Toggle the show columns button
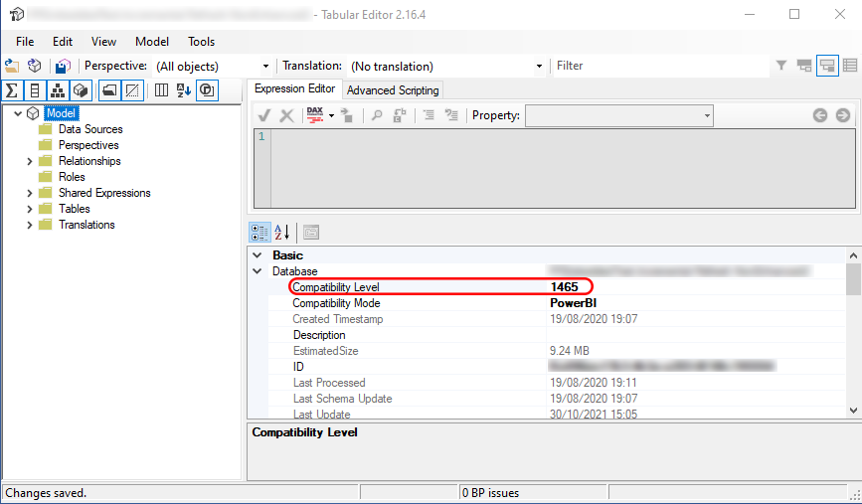862x504 pixels. [x=35, y=90]
